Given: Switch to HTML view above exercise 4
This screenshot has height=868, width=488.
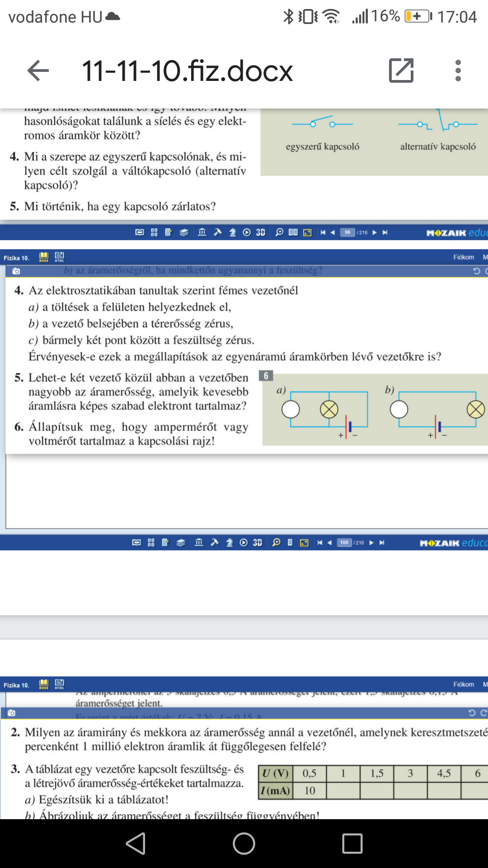Looking at the screenshot, I should click(59, 257).
